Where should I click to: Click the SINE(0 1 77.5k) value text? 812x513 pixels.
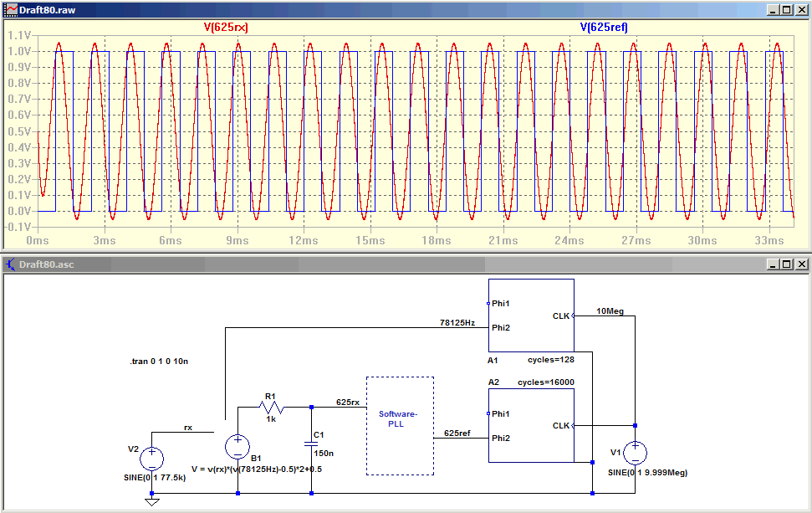[x=155, y=478]
